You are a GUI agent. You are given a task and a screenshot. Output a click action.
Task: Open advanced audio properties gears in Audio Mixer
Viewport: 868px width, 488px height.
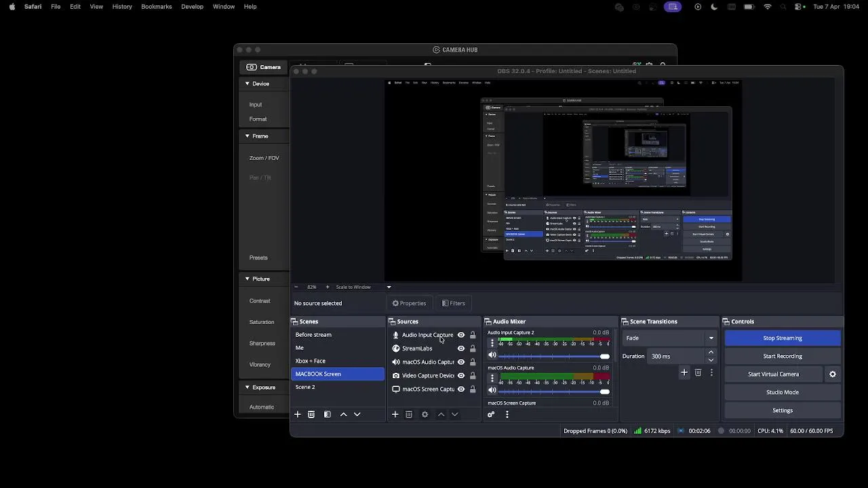coord(491,414)
